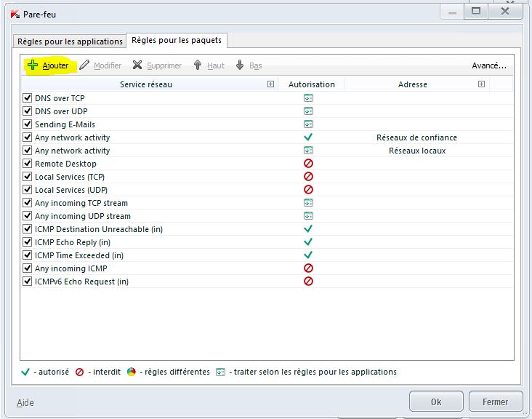This screenshot has width=532, height=419.
Task: Select the Règles pour les paquets tab
Action: [177, 40]
